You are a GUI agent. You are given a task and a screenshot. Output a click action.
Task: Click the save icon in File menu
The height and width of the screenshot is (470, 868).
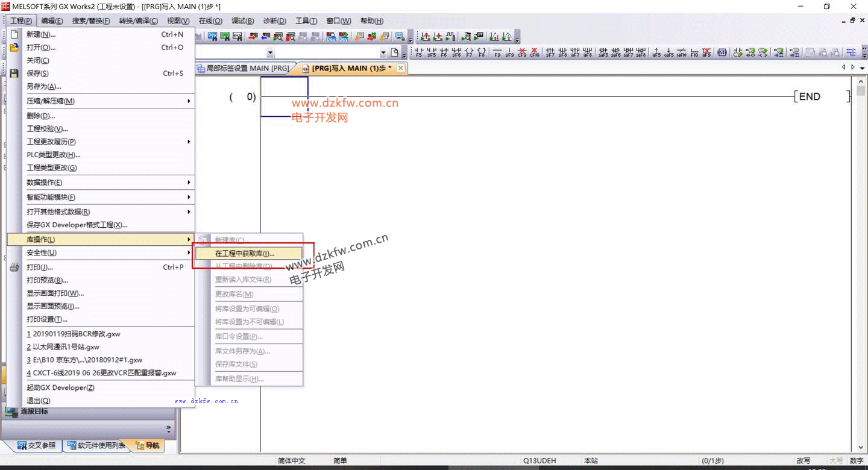click(14, 74)
